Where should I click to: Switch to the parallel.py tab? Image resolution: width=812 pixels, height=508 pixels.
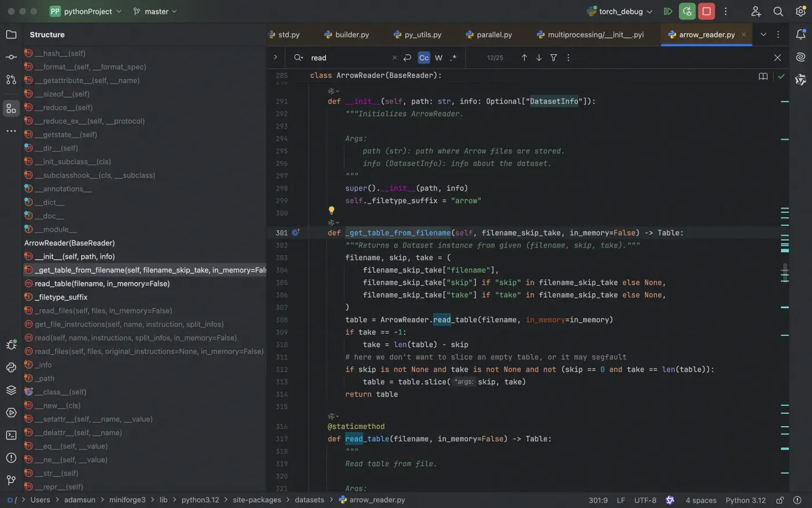tap(489, 34)
